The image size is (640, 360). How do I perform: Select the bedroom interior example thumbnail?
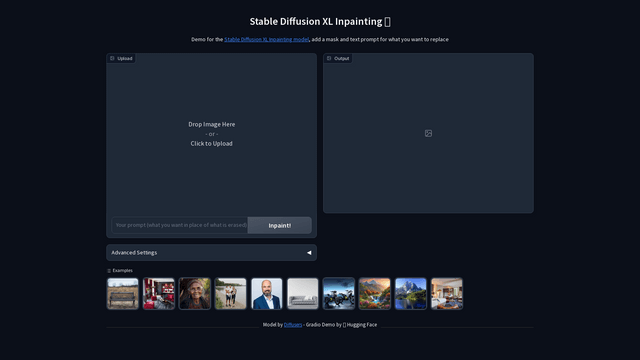(447, 294)
